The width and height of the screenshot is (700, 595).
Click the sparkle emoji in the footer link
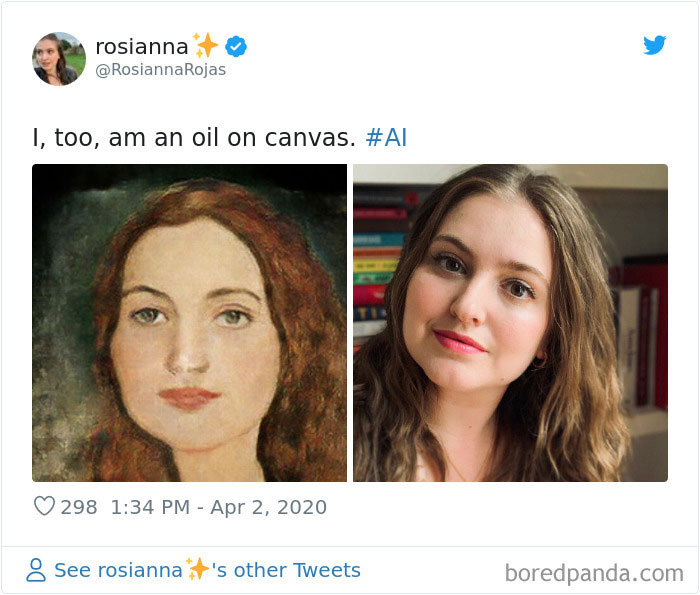197,569
